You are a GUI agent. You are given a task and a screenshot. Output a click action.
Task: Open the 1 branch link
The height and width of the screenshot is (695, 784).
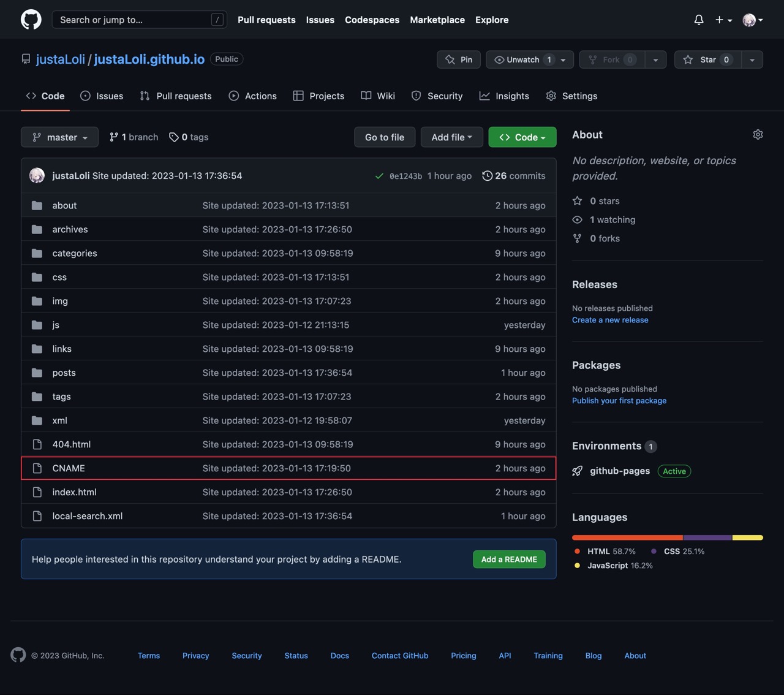tap(134, 137)
